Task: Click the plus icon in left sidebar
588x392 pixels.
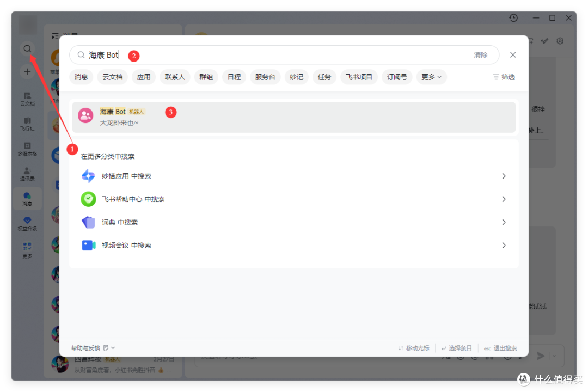Action: (x=27, y=72)
